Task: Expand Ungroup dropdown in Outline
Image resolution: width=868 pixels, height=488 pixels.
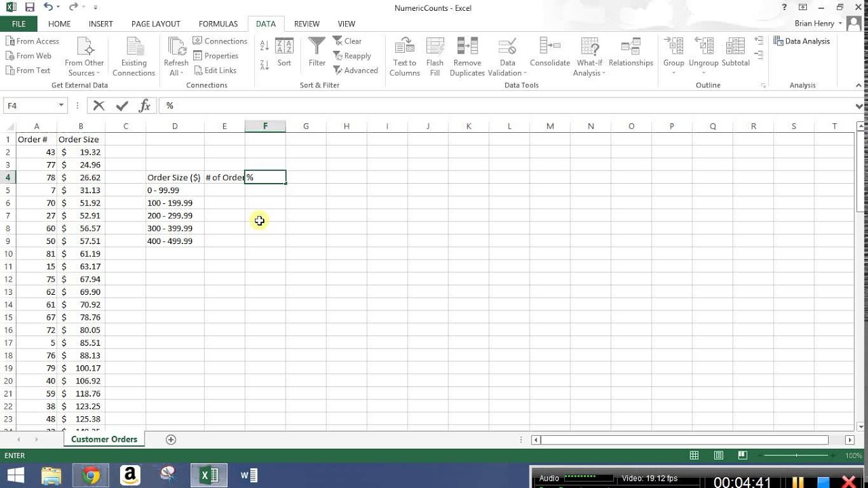Action: pos(703,73)
